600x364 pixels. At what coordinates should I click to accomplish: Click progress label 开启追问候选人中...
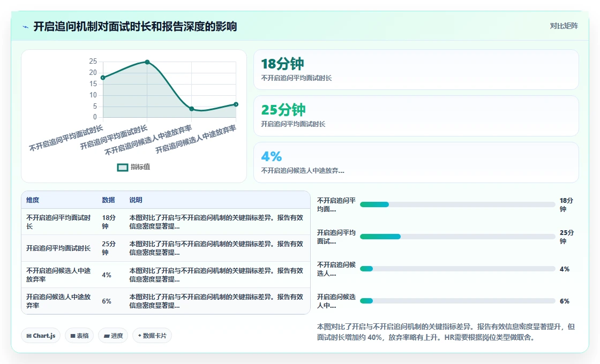[x=336, y=301]
